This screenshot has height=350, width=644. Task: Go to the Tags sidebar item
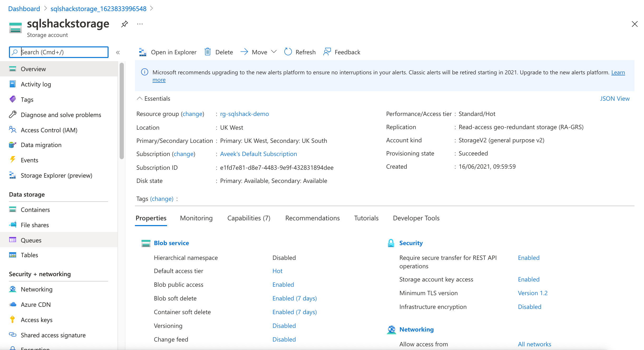coord(27,100)
